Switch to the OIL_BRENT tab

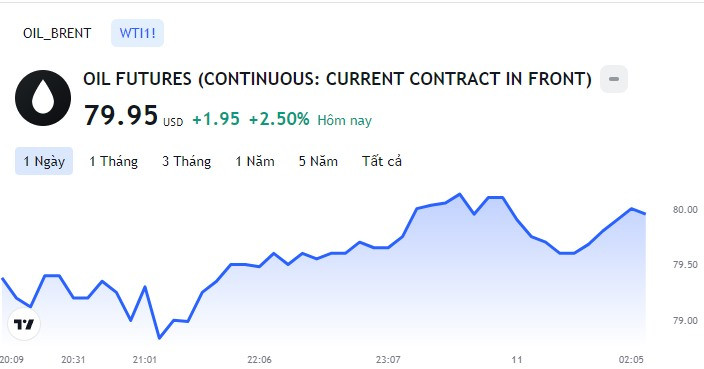coord(57,33)
